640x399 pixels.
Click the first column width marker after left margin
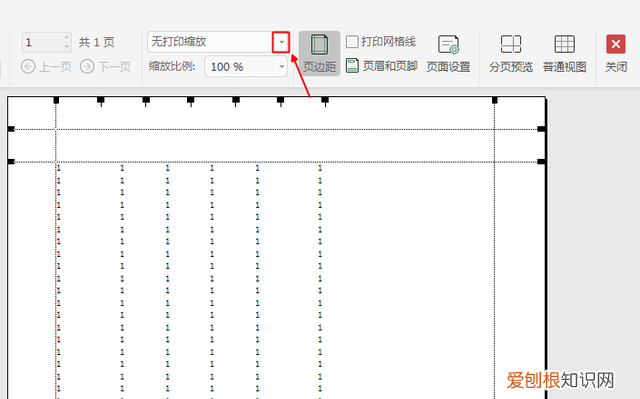[101, 101]
